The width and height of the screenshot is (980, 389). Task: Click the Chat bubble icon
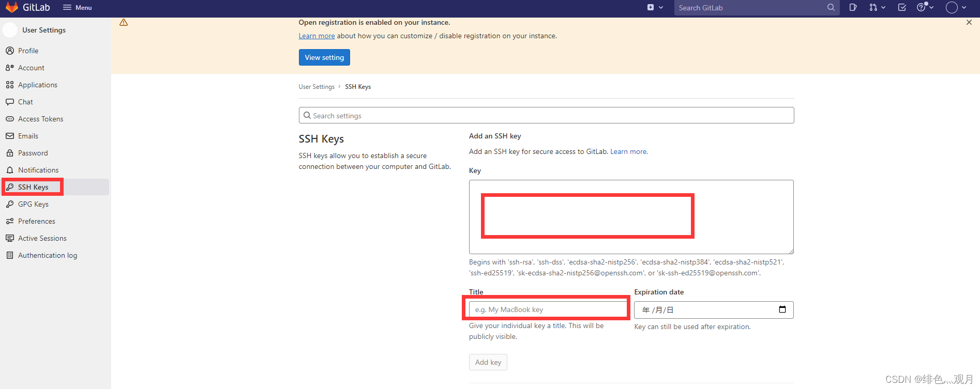tap(10, 102)
